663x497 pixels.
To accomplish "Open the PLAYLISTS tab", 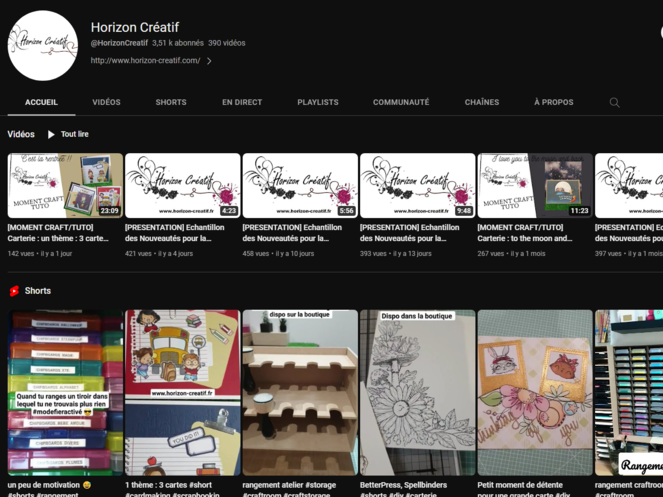I will point(318,102).
